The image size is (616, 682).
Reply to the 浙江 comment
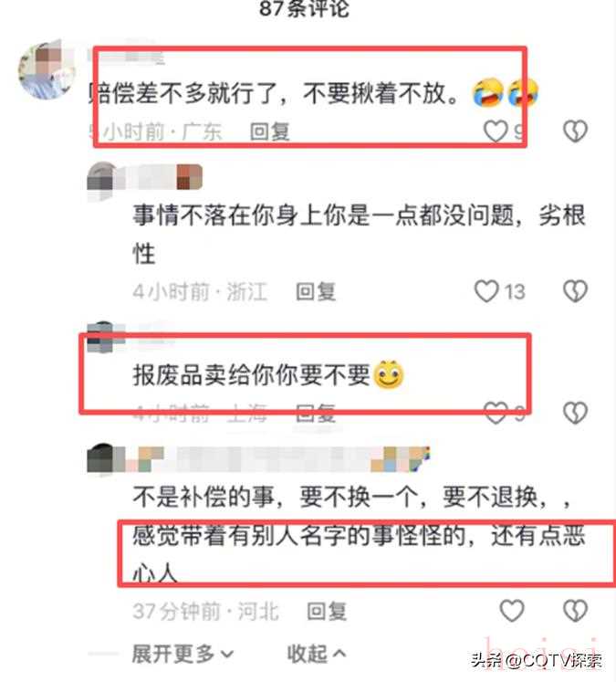click(316, 291)
